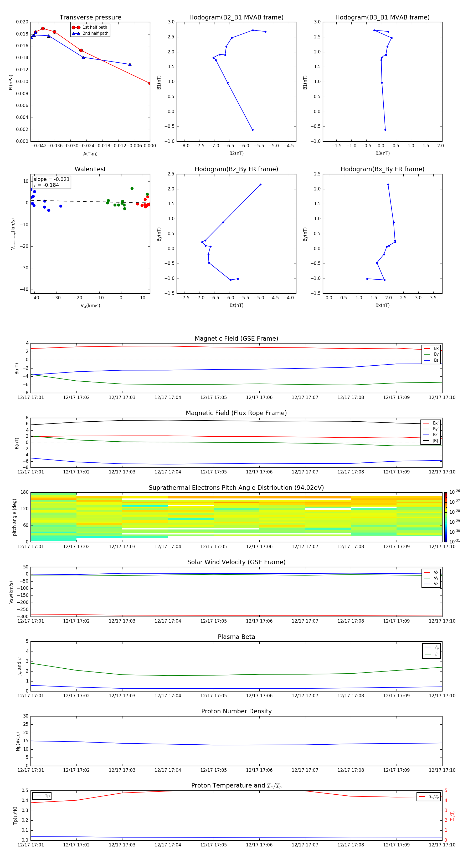Click the Solar Wind Velocity (GSE Frame) title
Viewport: 473px width, 868px height.
click(x=236, y=562)
